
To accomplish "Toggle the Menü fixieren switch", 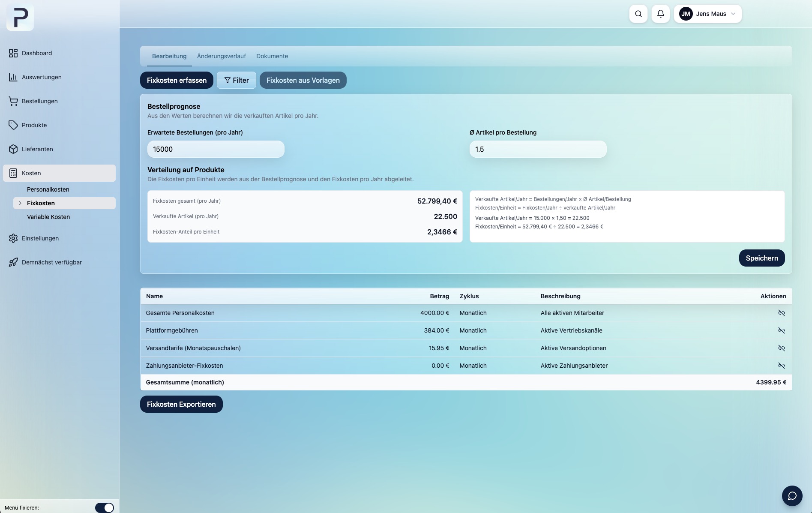I will [x=105, y=507].
